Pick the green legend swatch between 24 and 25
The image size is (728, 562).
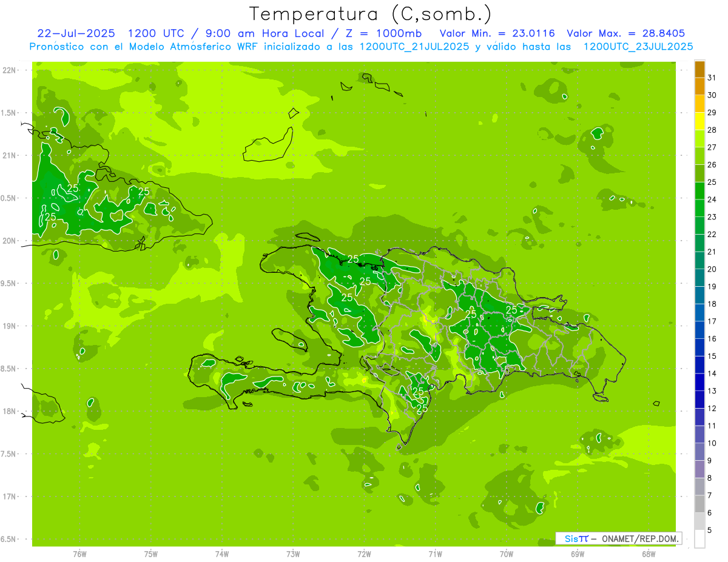(699, 191)
